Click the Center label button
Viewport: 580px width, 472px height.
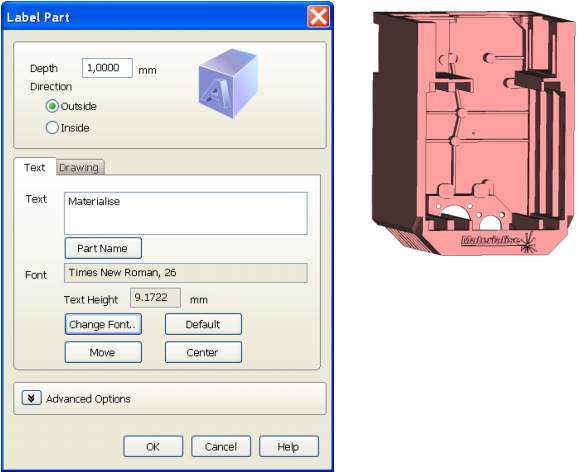coord(203,352)
